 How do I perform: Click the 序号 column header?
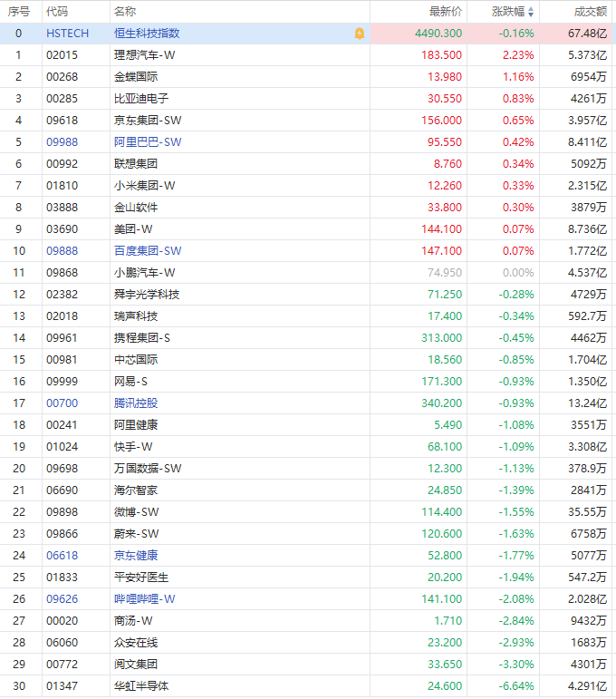pos(19,12)
